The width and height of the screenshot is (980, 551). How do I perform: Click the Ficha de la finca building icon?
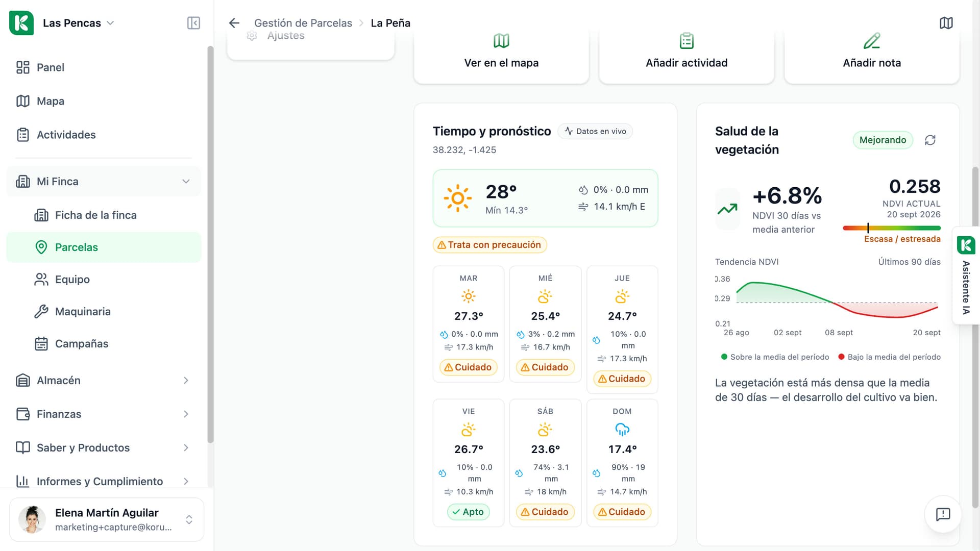coord(41,215)
